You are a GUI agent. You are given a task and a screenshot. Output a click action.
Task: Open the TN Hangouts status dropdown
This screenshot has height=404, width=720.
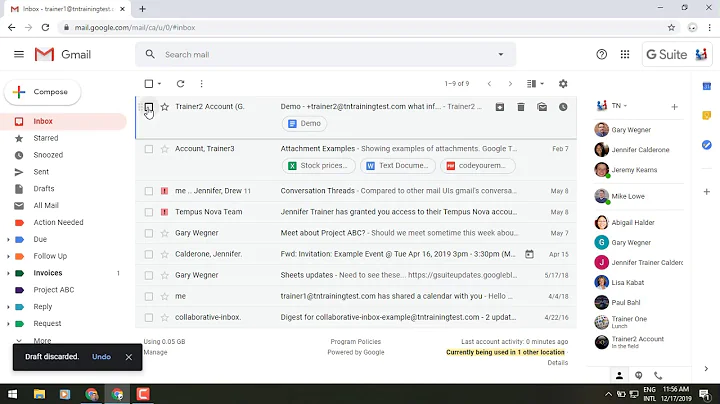click(x=625, y=106)
